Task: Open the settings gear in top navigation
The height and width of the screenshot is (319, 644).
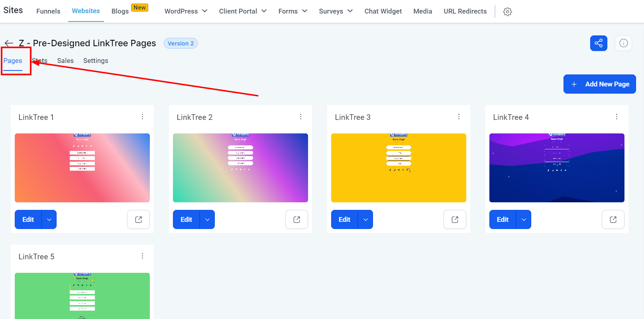Action: [x=507, y=12]
